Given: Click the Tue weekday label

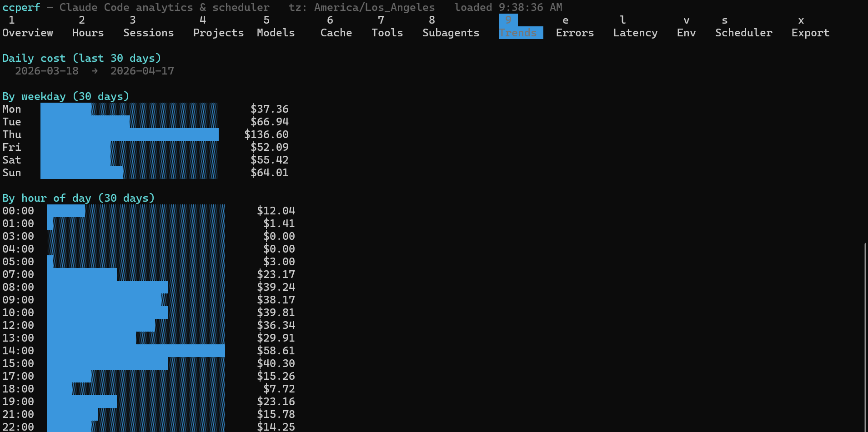Looking at the screenshot, I should (12, 122).
